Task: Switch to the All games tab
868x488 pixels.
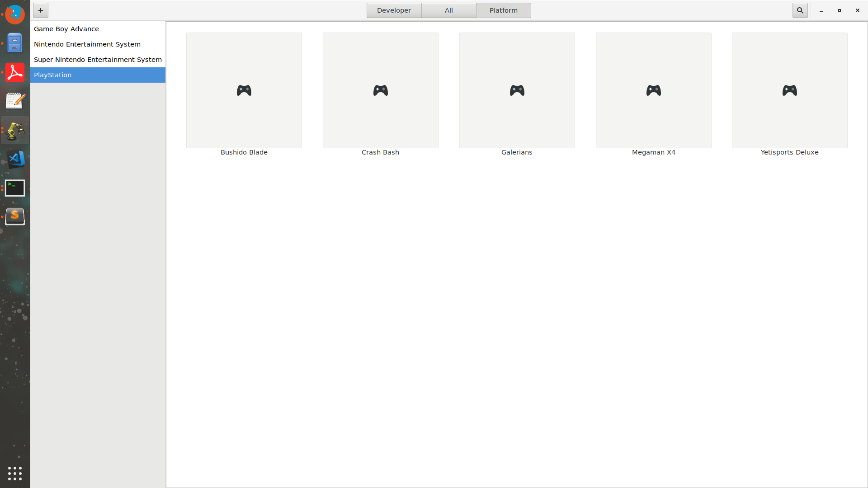Action: tap(448, 10)
